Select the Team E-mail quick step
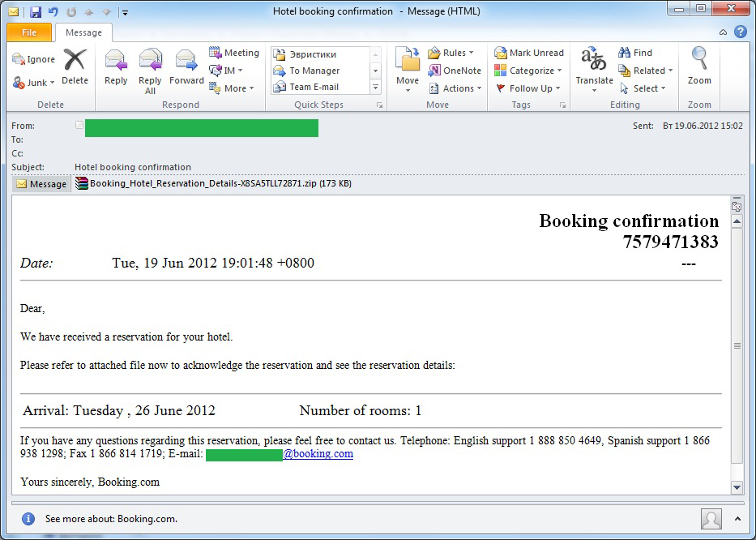Screen dimensions: 756x540 [314, 87]
